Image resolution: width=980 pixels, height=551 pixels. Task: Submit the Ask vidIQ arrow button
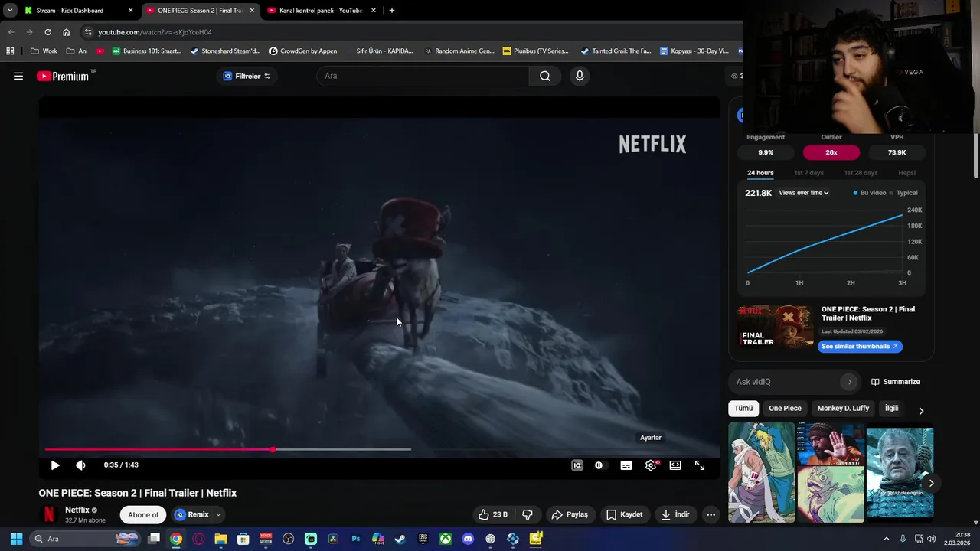[x=849, y=382]
